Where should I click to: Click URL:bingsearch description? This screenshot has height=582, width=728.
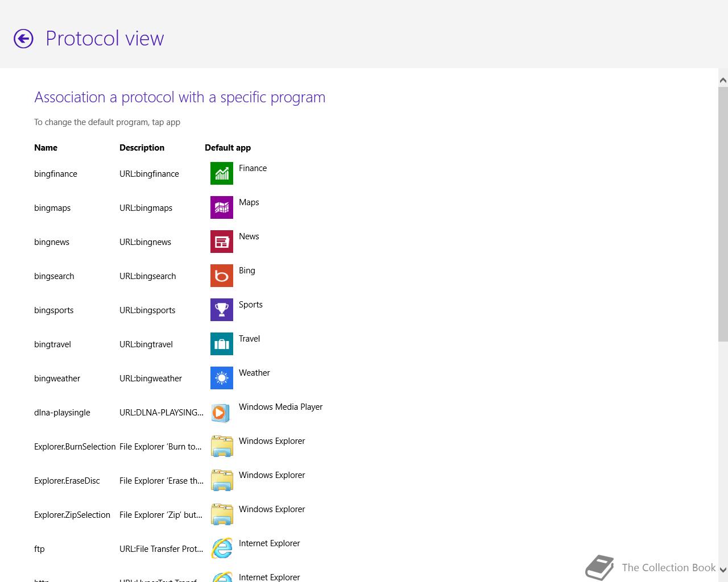click(x=147, y=276)
